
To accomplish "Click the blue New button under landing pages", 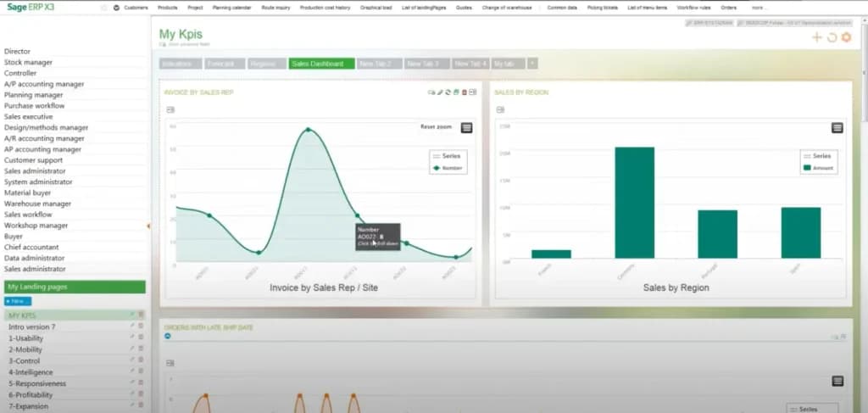I will [18, 301].
